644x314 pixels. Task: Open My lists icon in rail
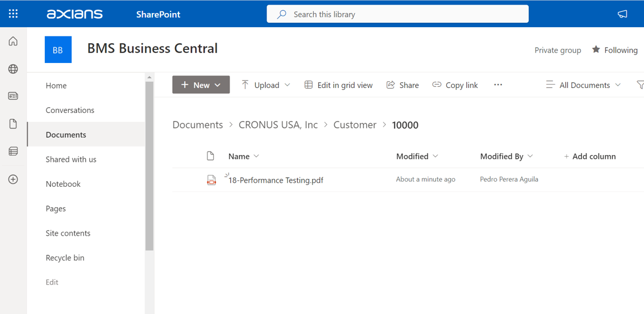(x=13, y=152)
